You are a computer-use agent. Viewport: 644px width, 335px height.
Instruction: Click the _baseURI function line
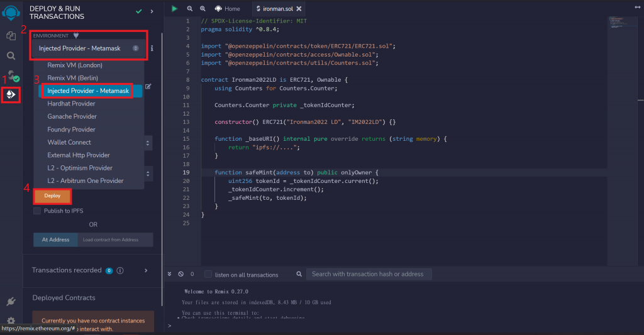click(331, 139)
